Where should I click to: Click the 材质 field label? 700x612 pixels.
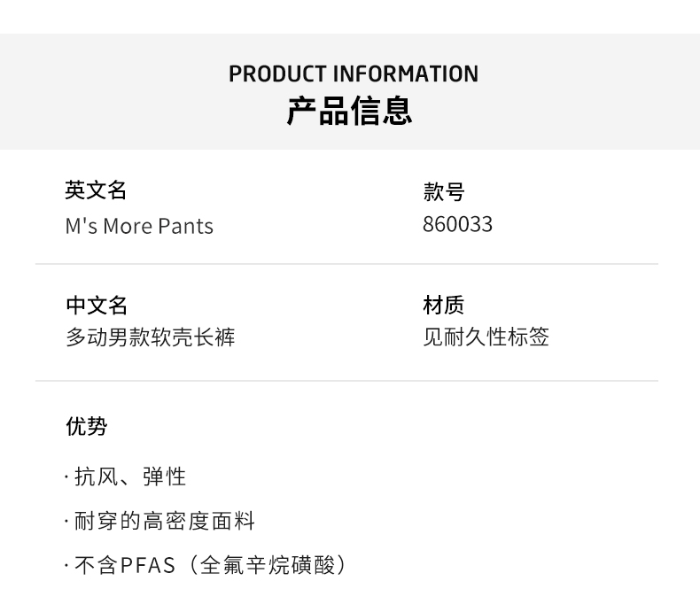click(x=443, y=306)
